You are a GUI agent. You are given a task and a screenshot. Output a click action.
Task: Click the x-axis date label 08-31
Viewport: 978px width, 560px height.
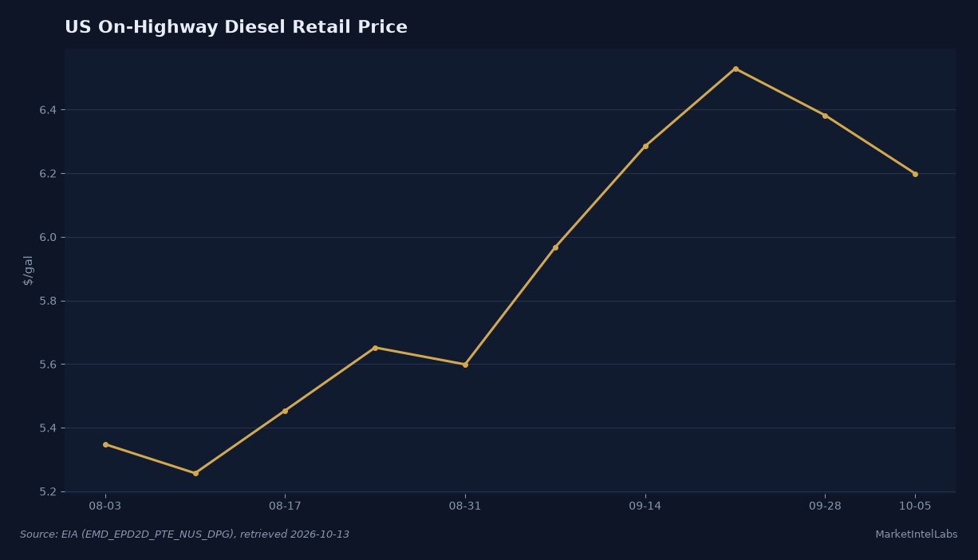[465, 507]
